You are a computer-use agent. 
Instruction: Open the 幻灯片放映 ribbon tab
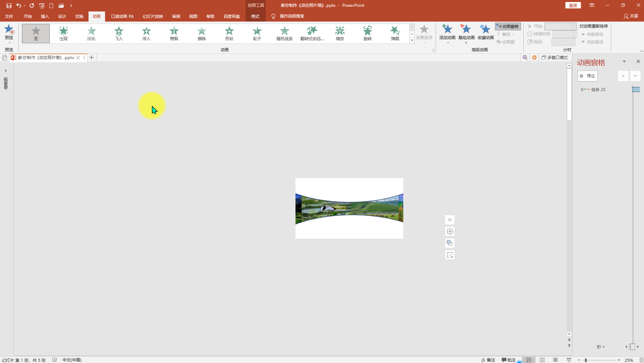pyautogui.click(x=153, y=16)
